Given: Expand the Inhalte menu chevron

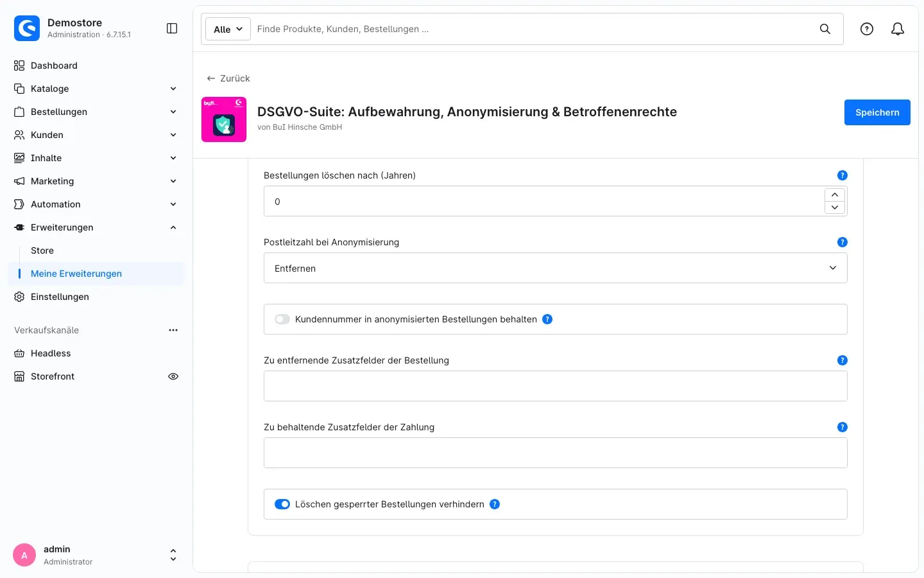Looking at the screenshot, I should coord(173,158).
